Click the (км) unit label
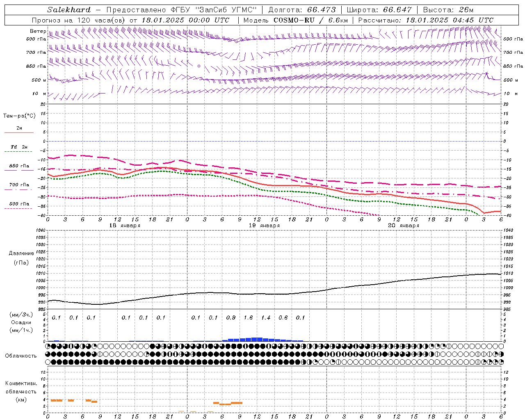This screenshot has width=525, height=420. click(21, 400)
